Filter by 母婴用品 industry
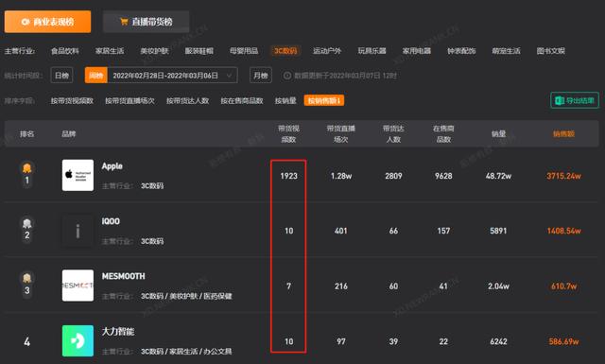The width and height of the screenshot is (605, 364). pyautogui.click(x=244, y=51)
